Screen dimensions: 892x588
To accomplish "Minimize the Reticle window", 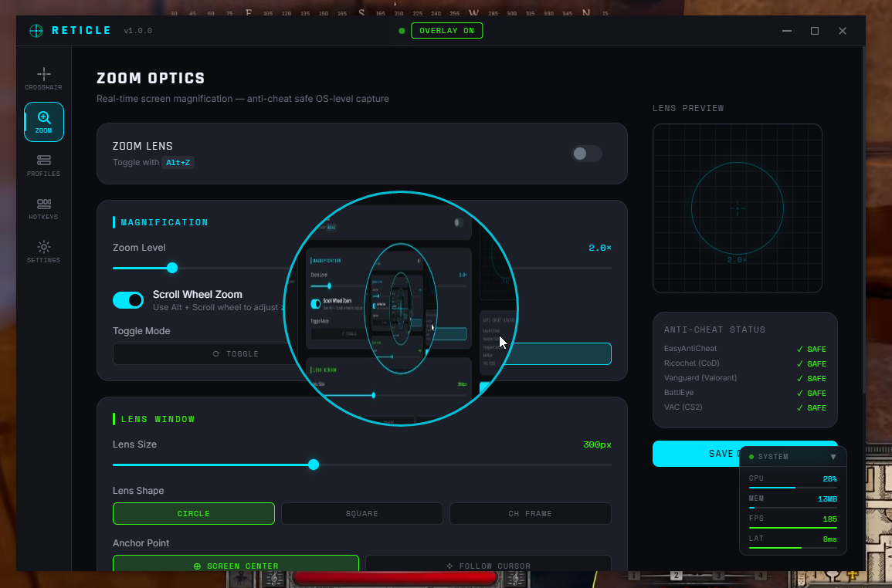I will click(787, 31).
